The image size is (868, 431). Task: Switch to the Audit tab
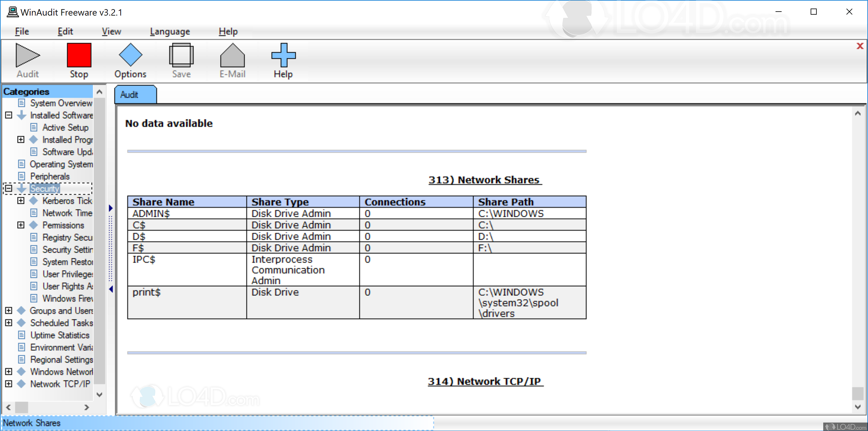pyautogui.click(x=135, y=94)
